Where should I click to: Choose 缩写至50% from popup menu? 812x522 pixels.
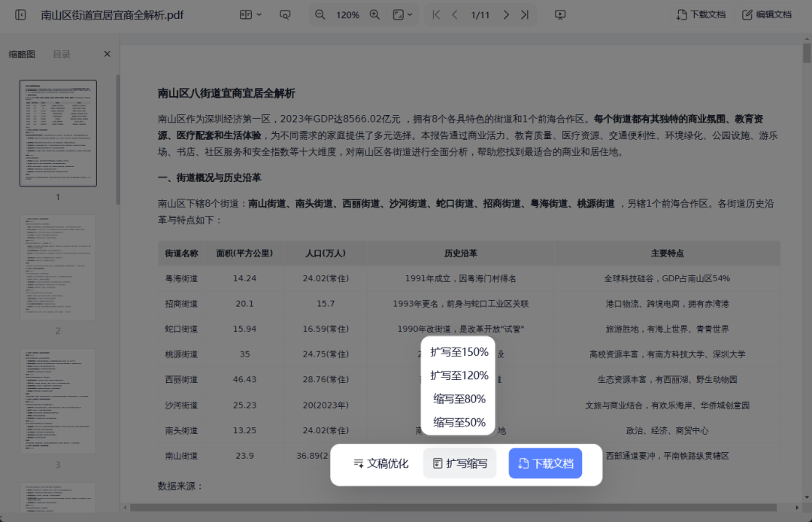459,422
